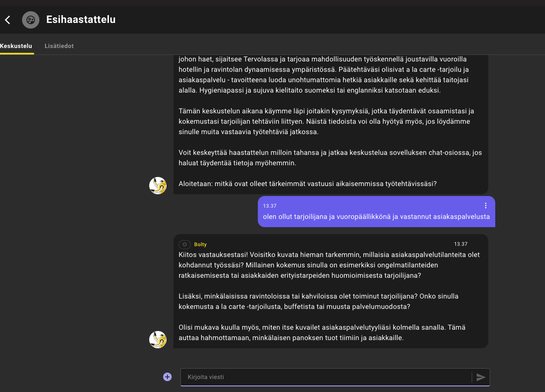Go back using the header arrow
Viewport: 545px width, 392px height.
point(7,20)
